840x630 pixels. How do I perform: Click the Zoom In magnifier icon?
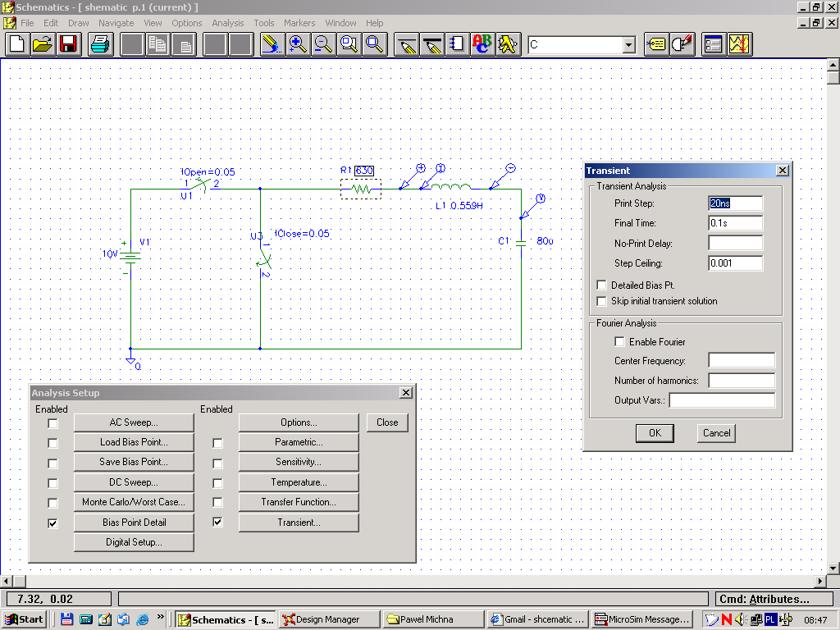click(298, 44)
